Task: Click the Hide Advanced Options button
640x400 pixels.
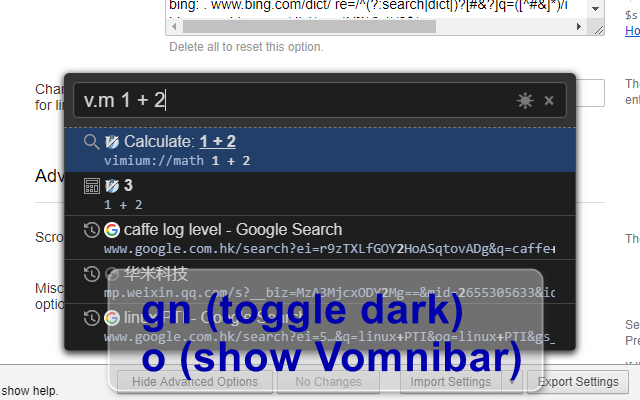Action: point(195,382)
